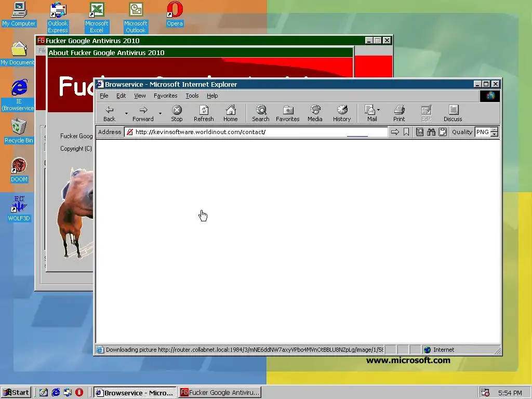Screen dimensions: 532x399
Task: Stop the page from loading
Action: 177,114
